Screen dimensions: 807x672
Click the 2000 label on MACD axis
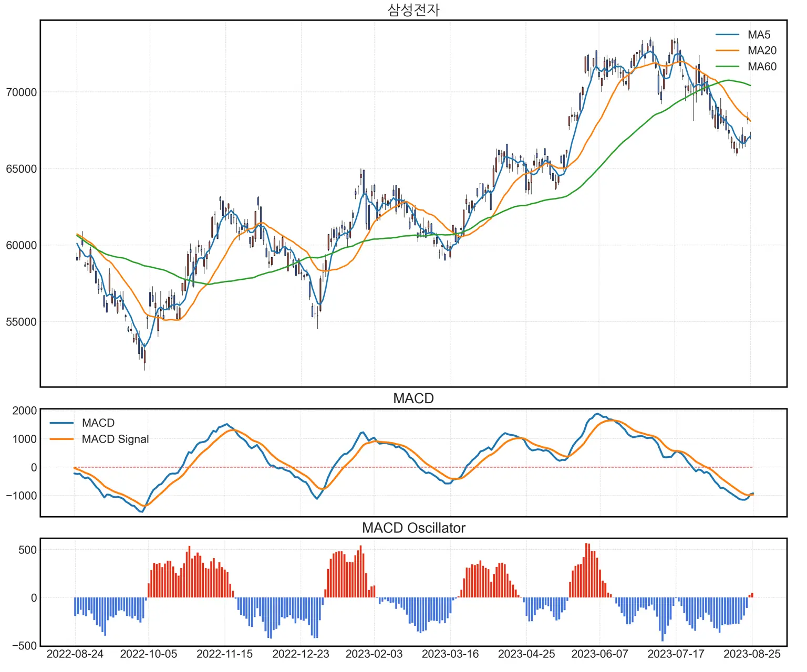[25, 411]
